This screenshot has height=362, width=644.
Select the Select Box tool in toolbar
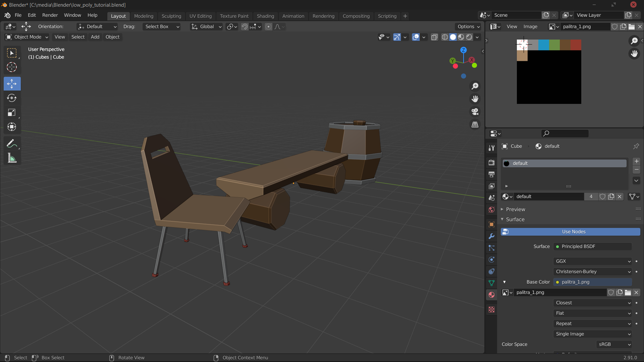click(12, 53)
